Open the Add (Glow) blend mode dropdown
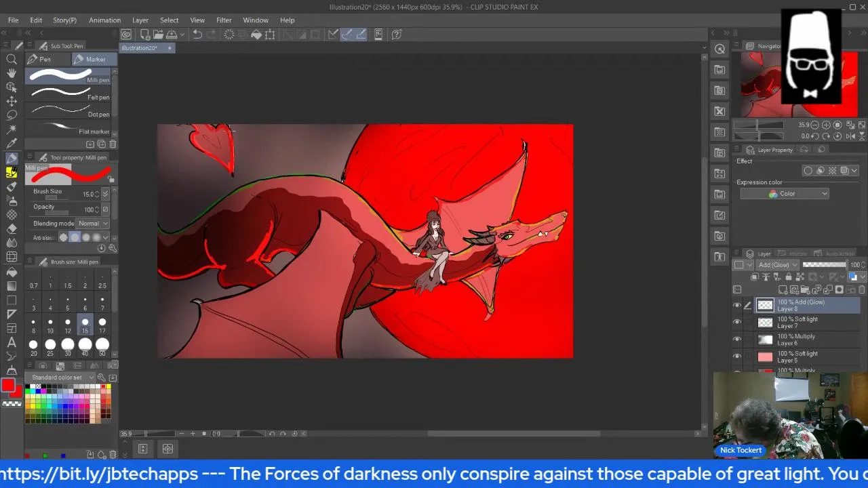 (x=778, y=265)
